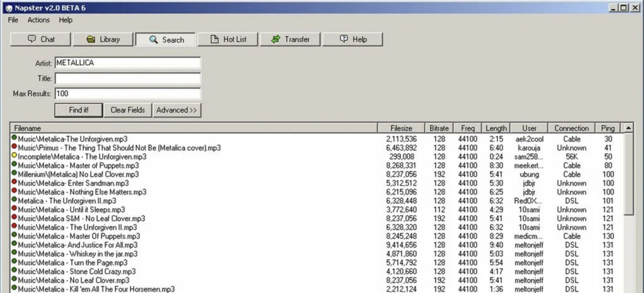The width and height of the screenshot is (644, 293).
Task: Open the Library folder button
Action: tap(103, 39)
